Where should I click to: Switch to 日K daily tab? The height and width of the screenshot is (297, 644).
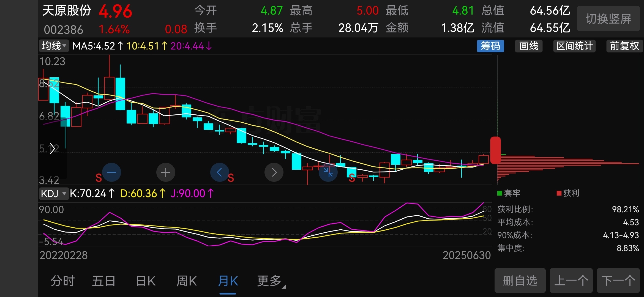146,281
